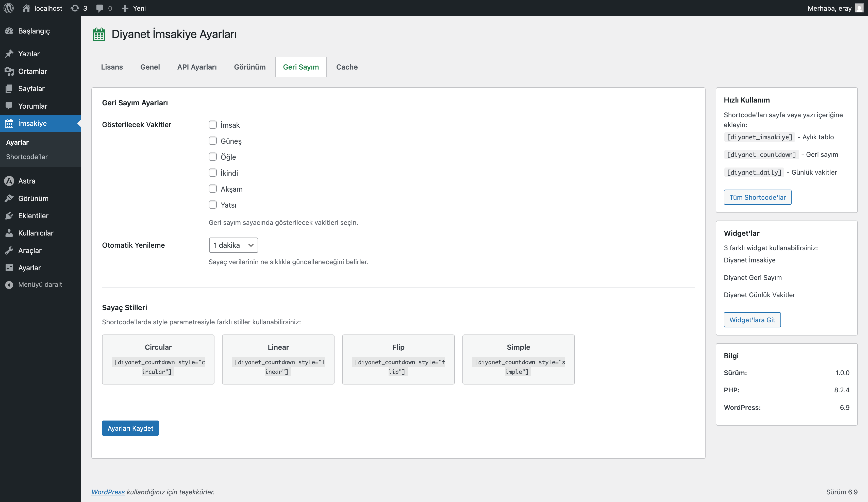
Task: Click the WordPress logo icon
Action: coord(9,8)
